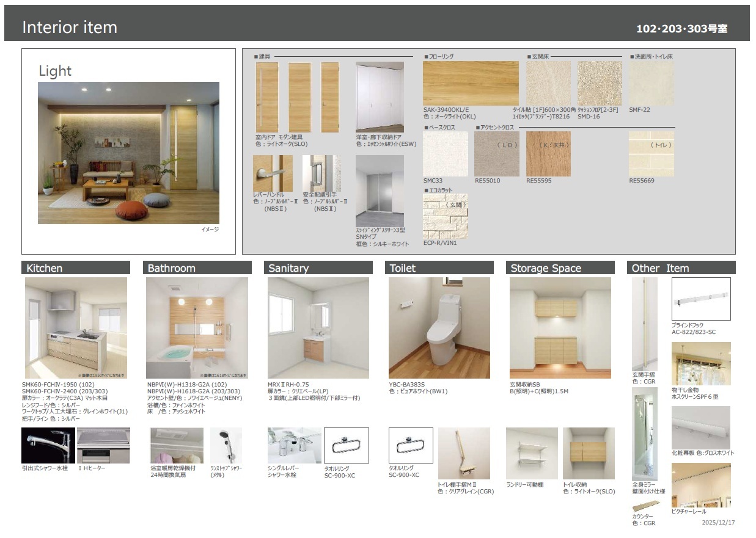The height and width of the screenshot is (538, 756).
Task: Click the one-stop shower head photo
Action: (x=226, y=445)
